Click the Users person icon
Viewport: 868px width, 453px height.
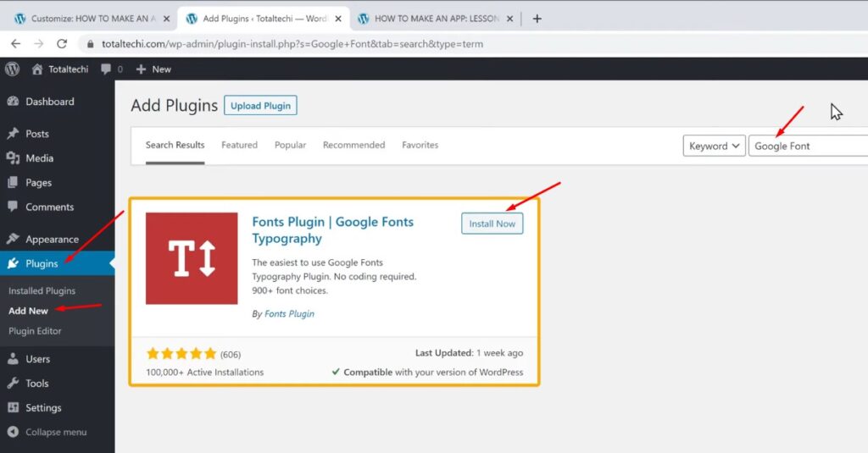pyautogui.click(x=13, y=359)
